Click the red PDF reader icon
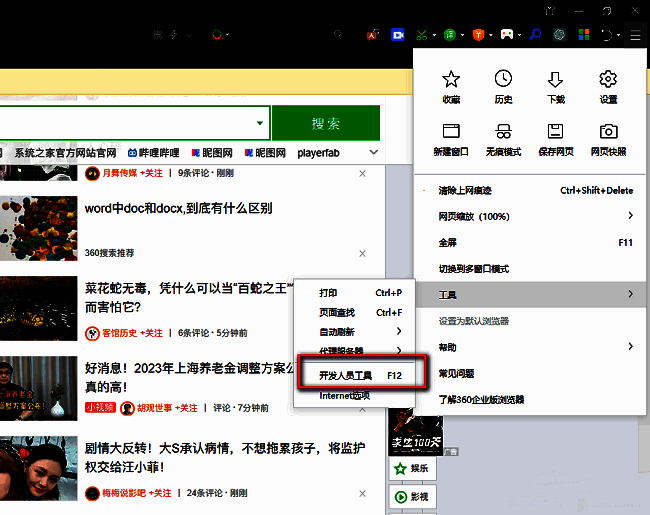The height and width of the screenshot is (515, 650). coord(373,35)
